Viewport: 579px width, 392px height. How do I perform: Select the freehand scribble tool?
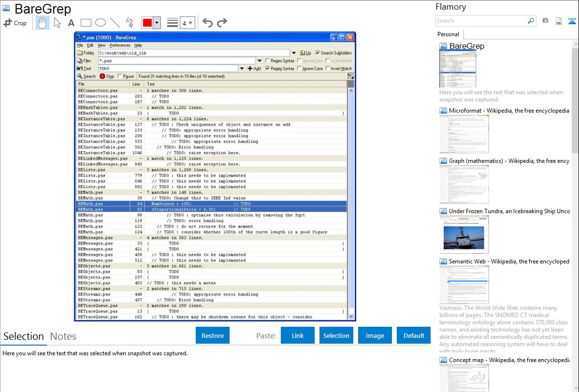click(x=130, y=23)
